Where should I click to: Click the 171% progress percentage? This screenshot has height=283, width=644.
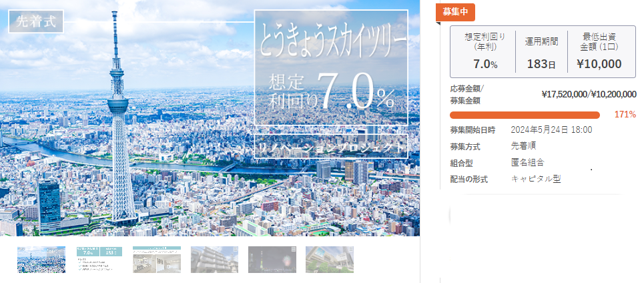pos(625,115)
